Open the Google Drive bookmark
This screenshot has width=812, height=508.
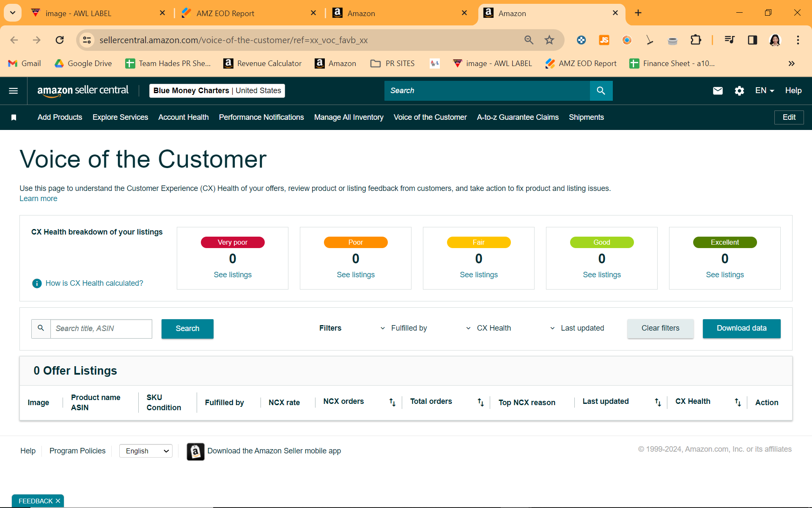click(x=83, y=63)
